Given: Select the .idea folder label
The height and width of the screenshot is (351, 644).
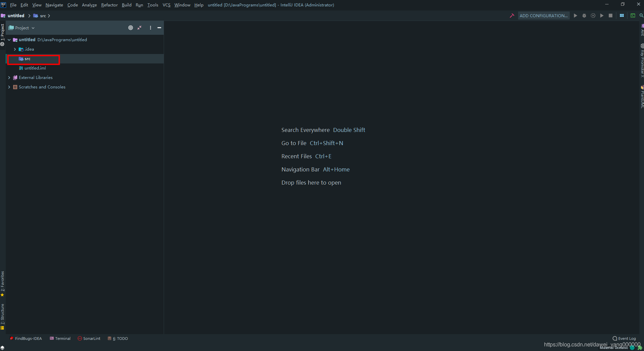Looking at the screenshot, I should [29, 49].
